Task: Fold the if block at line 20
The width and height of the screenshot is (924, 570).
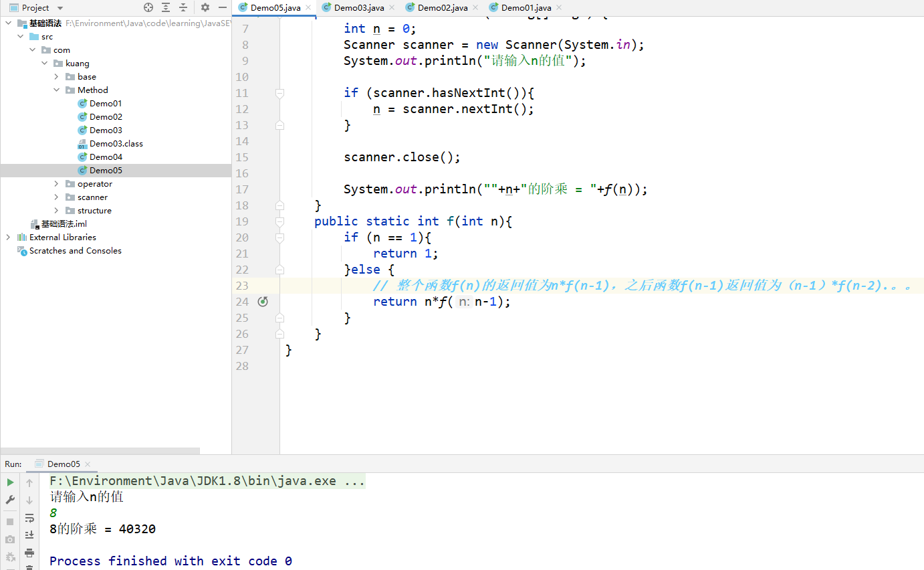Action: point(279,237)
